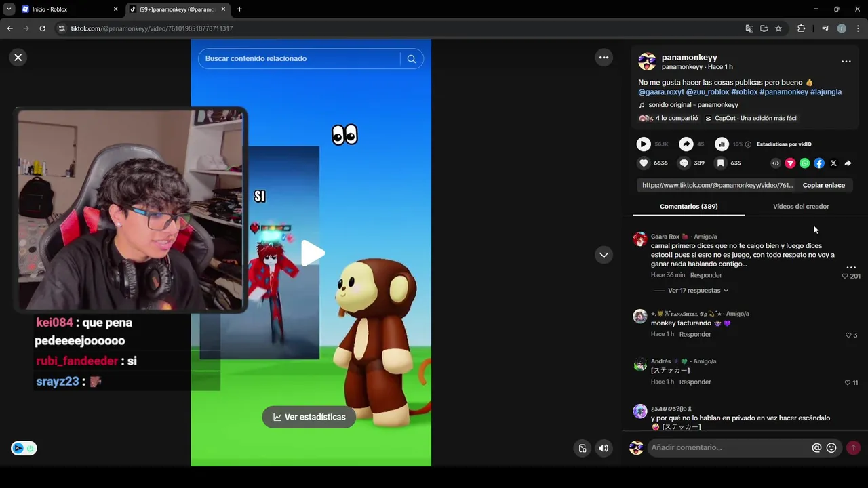Close the video viewer with the X button
The image size is (868, 488).
pyautogui.click(x=18, y=58)
